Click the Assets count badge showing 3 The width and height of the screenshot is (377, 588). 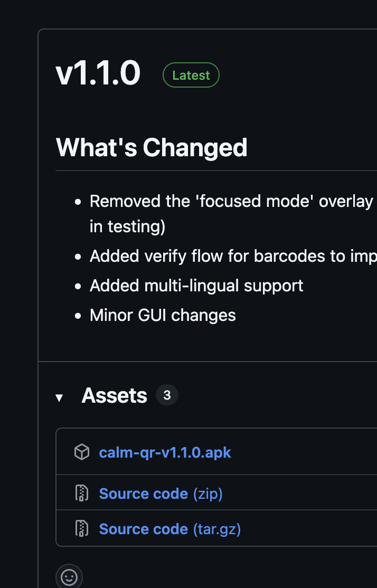(167, 395)
